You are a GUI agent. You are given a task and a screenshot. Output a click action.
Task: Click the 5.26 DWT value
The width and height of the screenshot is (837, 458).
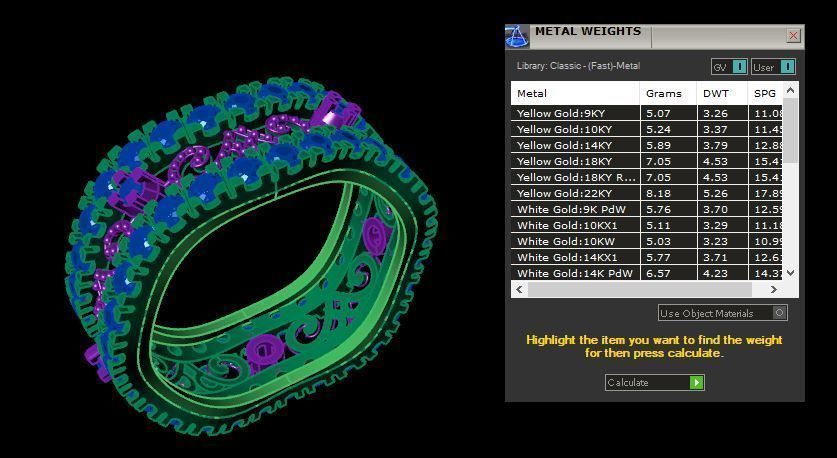tap(715, 193)
